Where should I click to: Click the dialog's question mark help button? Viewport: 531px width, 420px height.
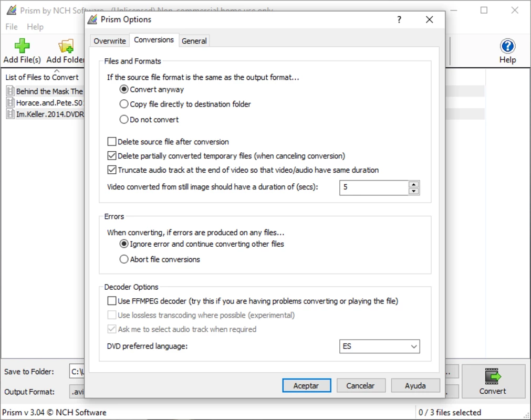[399, 19]
